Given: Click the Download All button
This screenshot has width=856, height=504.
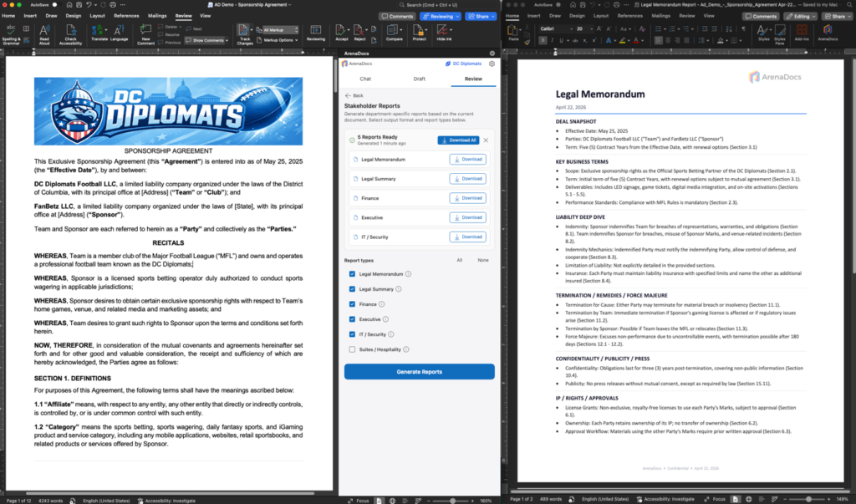Looking at the screenshot, I should 459,140.
